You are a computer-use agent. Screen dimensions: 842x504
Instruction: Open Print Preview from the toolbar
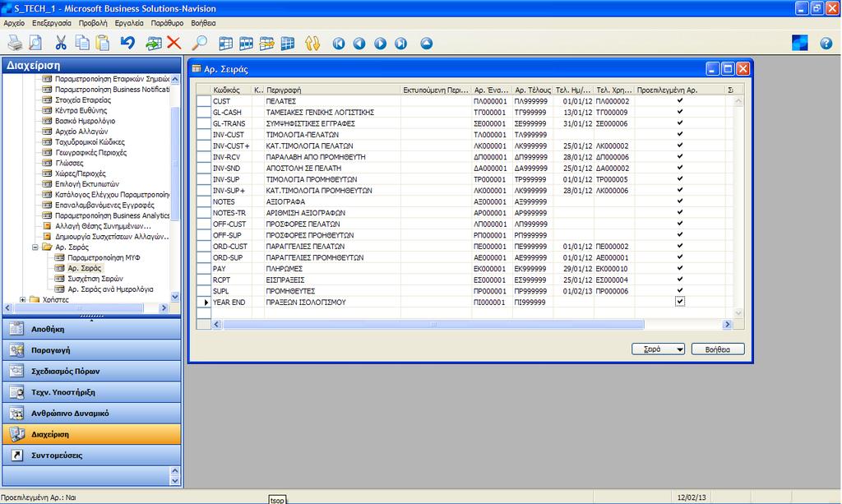point(35,43)
